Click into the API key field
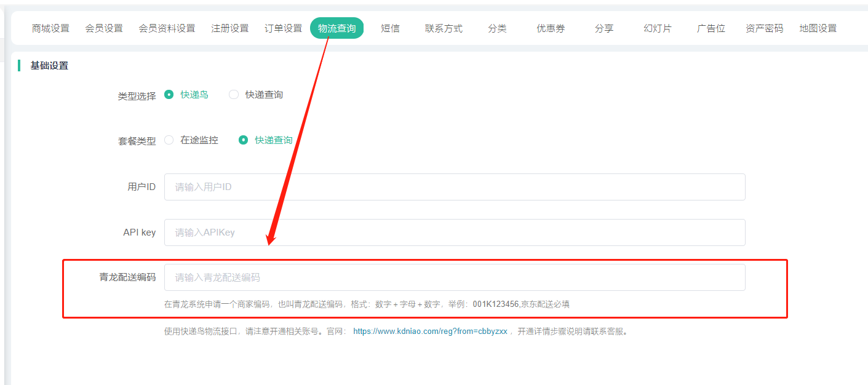 tap(455, 232)
